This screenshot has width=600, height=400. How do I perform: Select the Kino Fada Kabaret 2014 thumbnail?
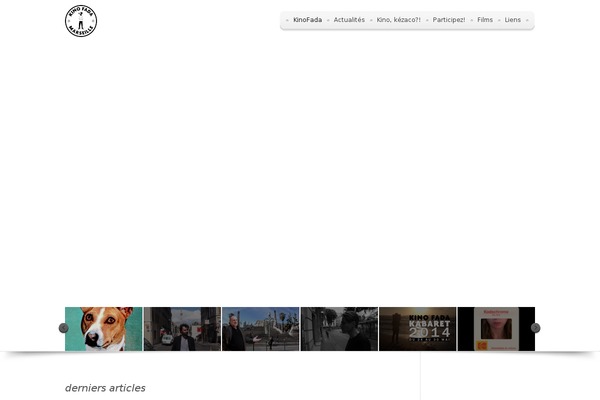(417, 329)
